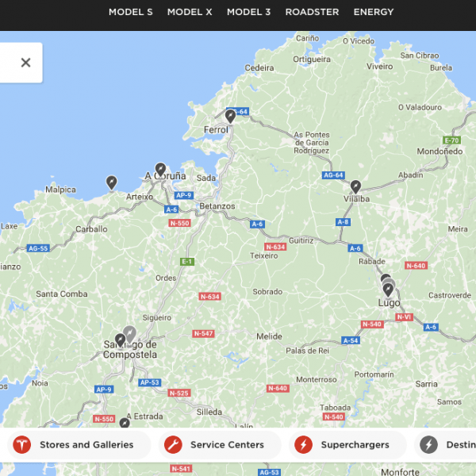Viewport: 476px width, 476px height.
Task: Click the AG-55 road shield
Action: (38, 248)
